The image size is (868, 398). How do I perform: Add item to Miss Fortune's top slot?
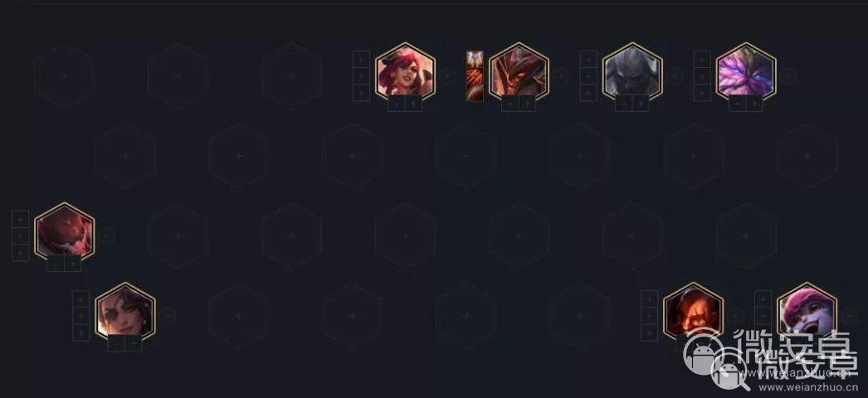pos(361,59)
